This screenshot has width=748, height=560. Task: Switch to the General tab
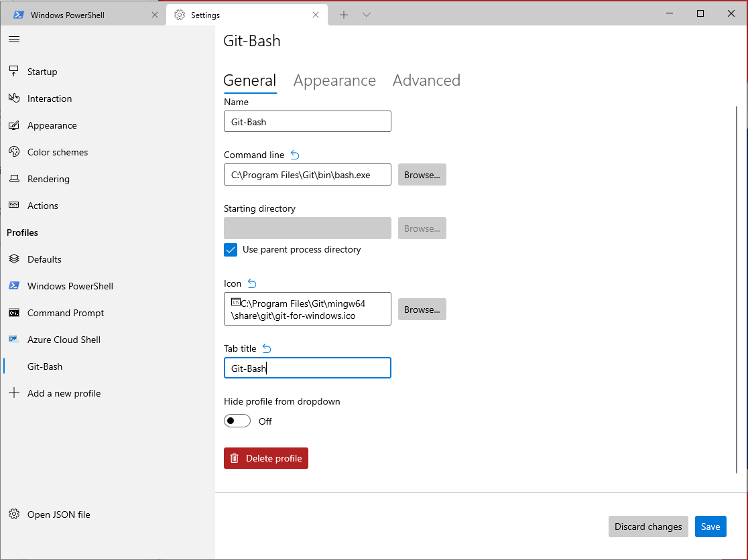(x=249, y=80)
